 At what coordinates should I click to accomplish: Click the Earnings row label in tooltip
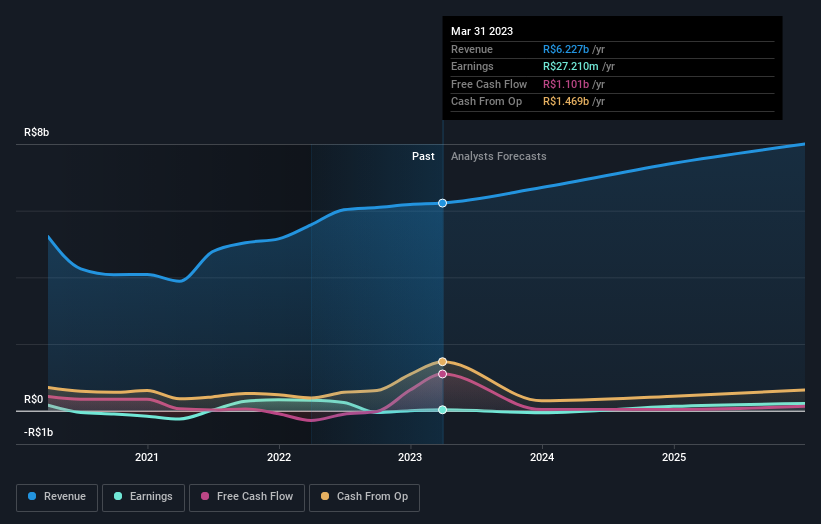coord(472,66)
